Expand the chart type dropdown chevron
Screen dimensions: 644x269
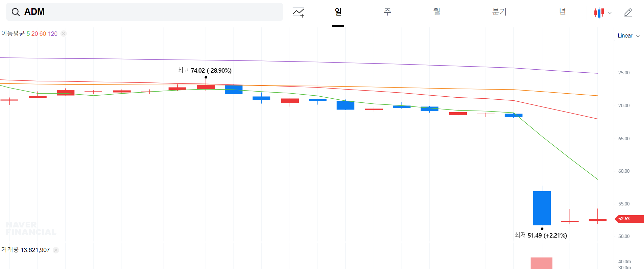click(x=610, y=13)
